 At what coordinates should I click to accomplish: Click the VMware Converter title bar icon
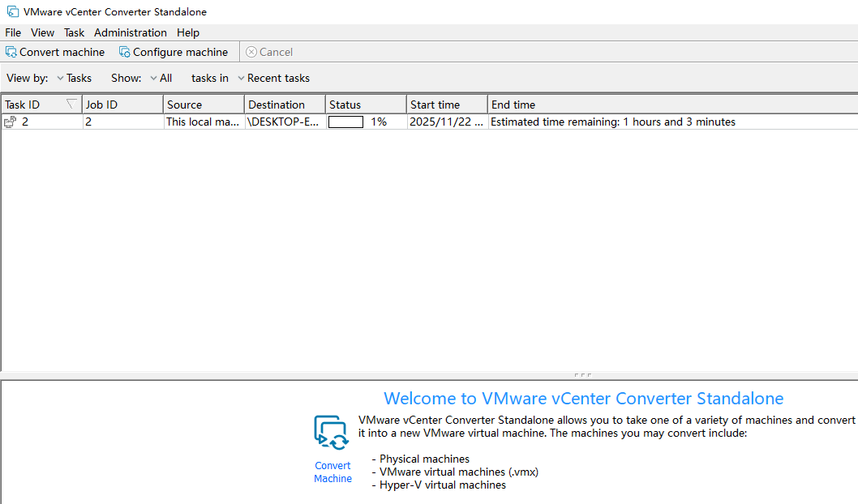13,12
